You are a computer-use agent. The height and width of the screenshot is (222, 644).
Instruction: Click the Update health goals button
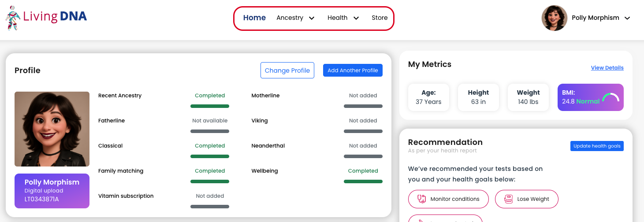pyautogui.click(x=597, y=146)
